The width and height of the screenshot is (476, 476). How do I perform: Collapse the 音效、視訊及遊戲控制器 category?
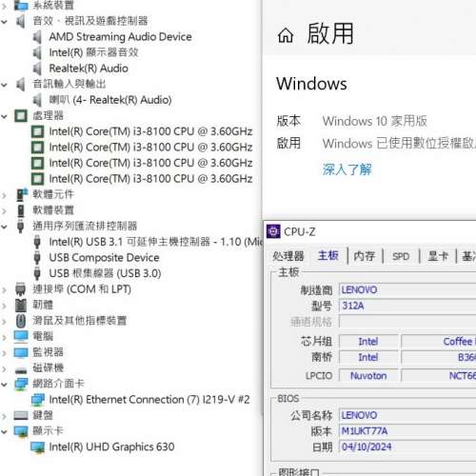click(x=4, y=22)
